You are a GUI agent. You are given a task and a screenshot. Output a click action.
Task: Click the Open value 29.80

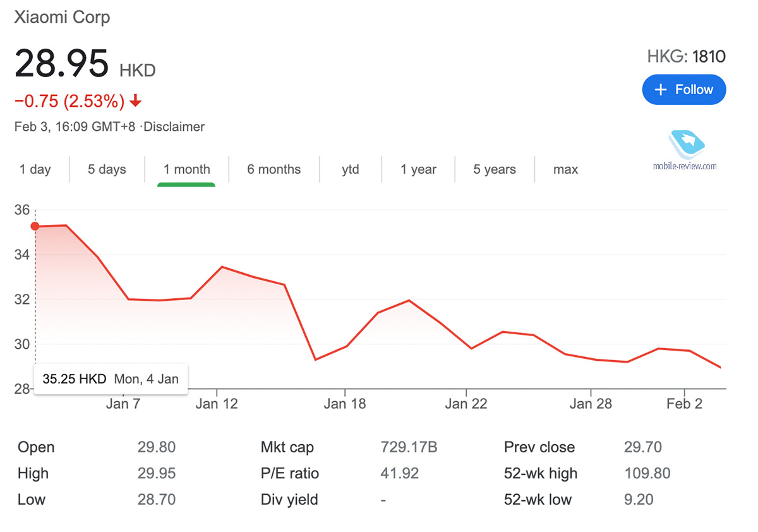click(x=157, y=447)
